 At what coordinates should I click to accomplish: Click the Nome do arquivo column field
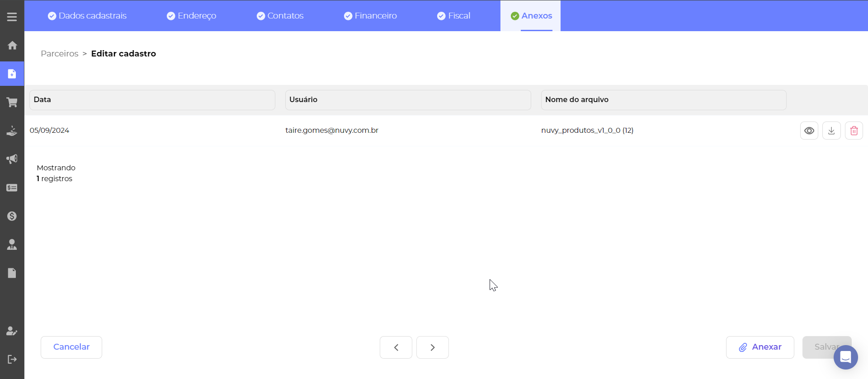(x=663, y=100)
